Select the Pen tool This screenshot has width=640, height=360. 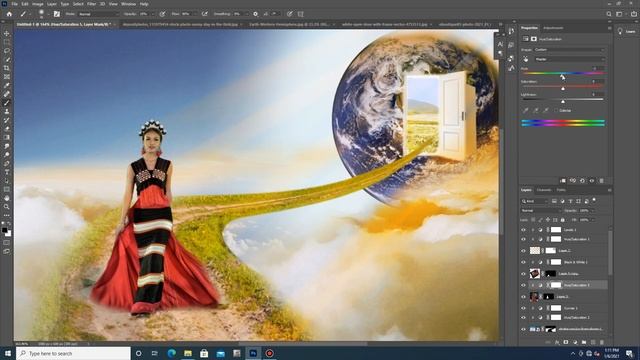7,163
